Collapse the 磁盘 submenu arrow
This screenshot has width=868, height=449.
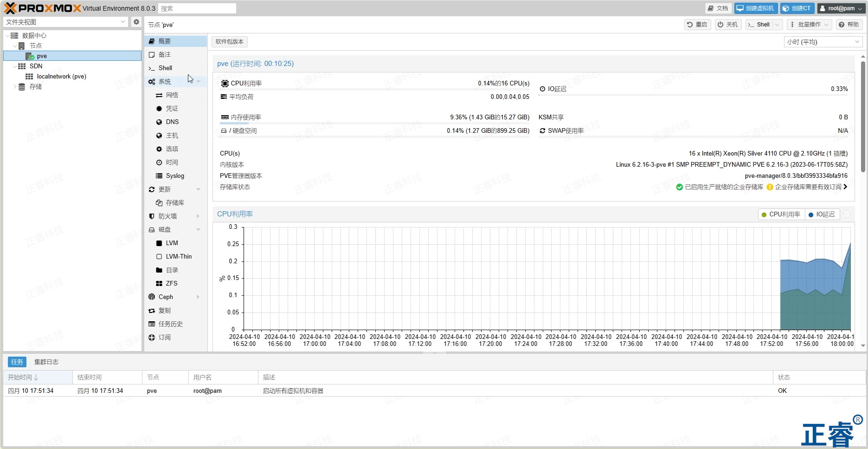pyautogui.click(x=198, y=230)
